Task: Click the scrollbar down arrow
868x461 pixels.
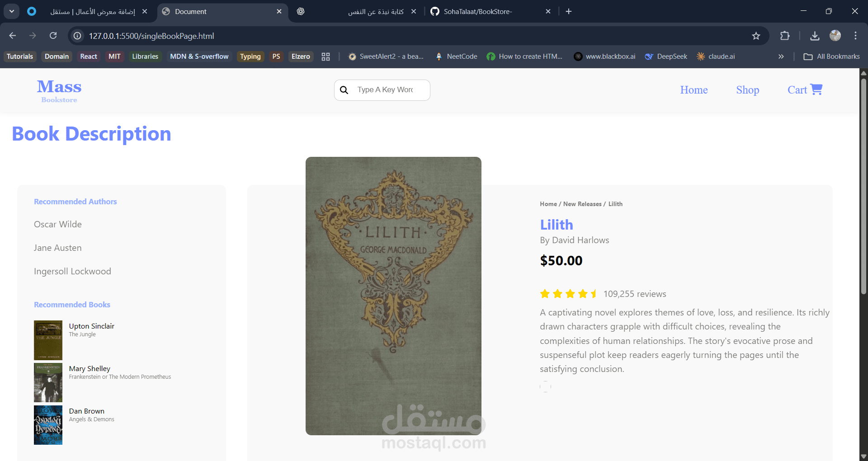Action: coord(863,456)
